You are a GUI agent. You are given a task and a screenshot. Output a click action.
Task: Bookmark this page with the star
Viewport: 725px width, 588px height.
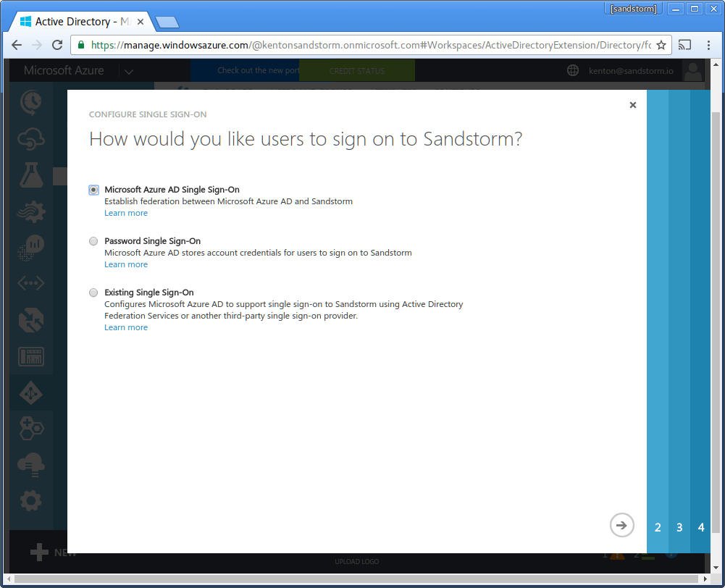[x=661, y=45]
